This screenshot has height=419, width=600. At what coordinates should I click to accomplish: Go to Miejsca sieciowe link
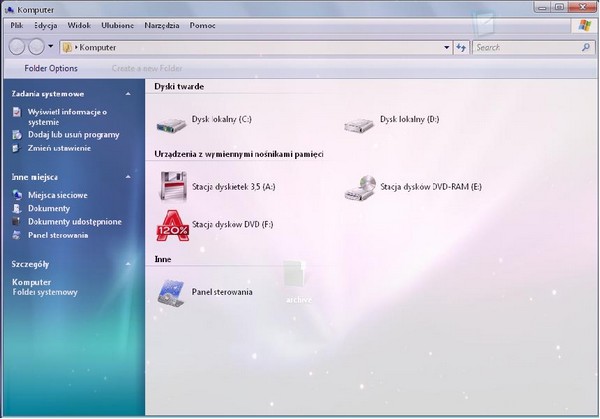click(57, 195)
